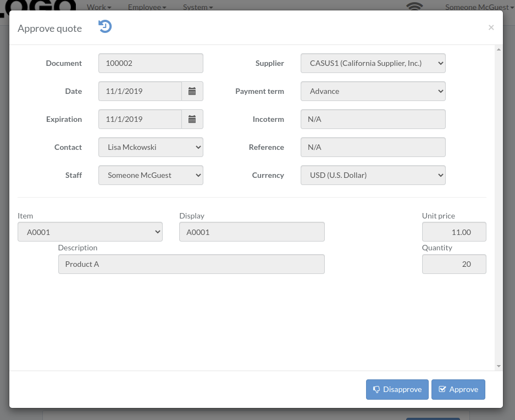Click the scrollbar up arrow in dialog
515x420 pixels.
(x=499, y=49)
